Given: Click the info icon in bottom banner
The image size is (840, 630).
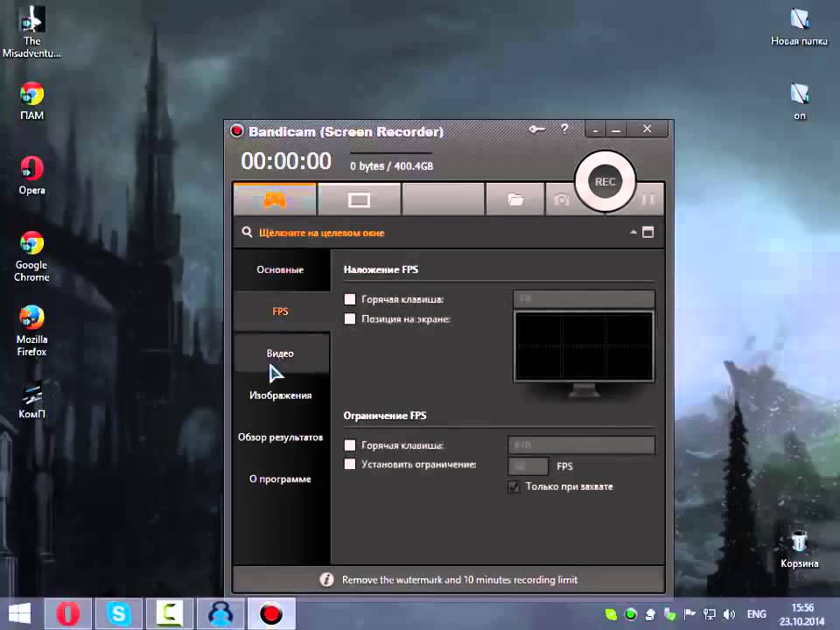Looking at the screenshot, I should pos(326,579).
